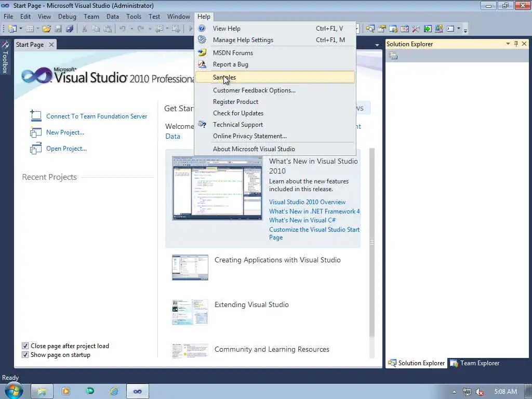Choose Samples in the Help menu
The image size is (532, 399).
tap(275, 77)
